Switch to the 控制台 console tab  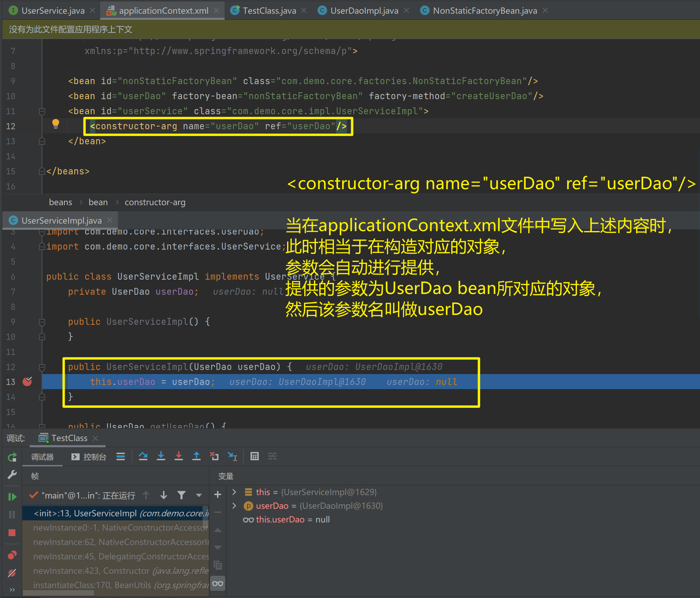(x=89, y=457)
